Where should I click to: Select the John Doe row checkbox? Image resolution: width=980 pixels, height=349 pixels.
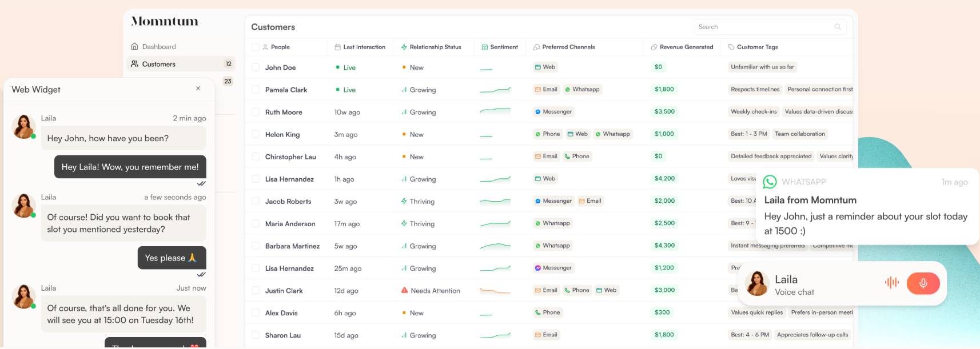tap(256, 67)
